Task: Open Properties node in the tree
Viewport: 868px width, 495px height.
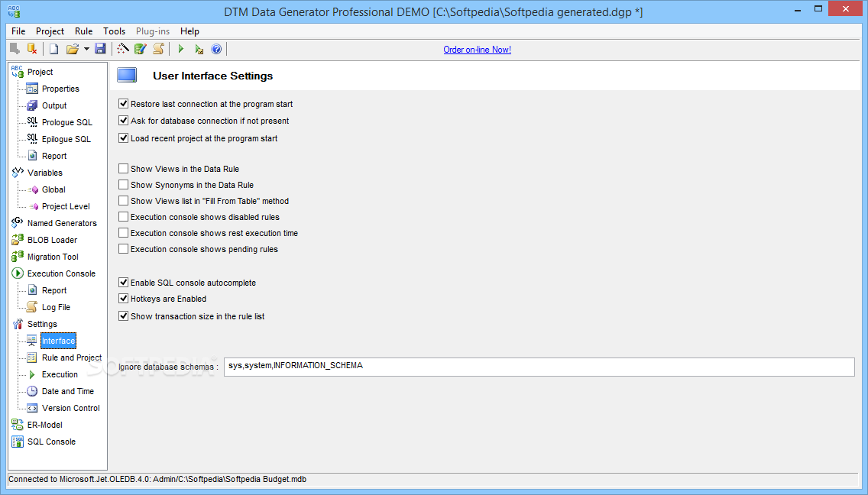Action: click(x=60, y=89)
